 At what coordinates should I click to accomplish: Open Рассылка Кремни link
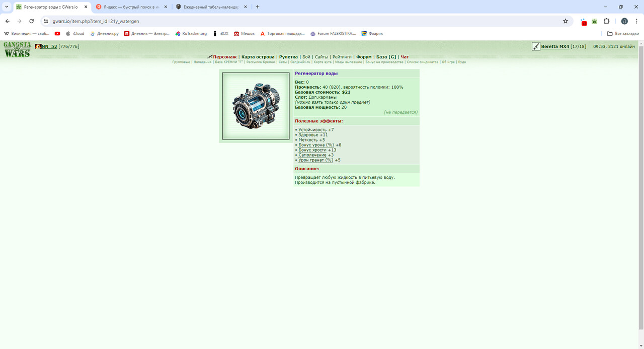261,62
